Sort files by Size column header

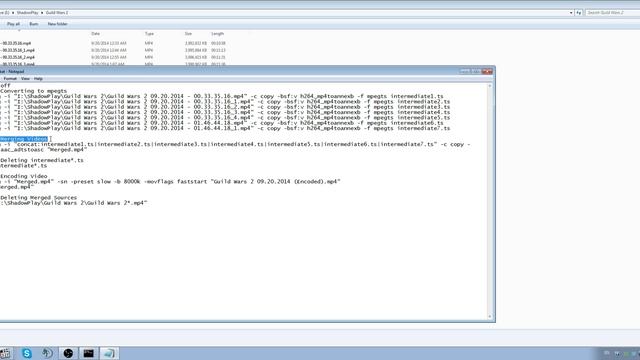pyautogui.click(x=188, y=33)
